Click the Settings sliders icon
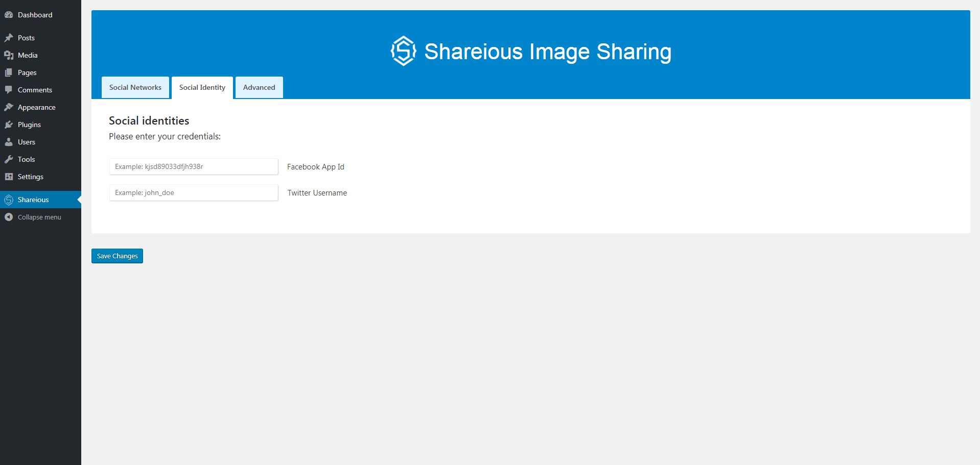This screenshot has height=465, width=980. tap(9, 177)
